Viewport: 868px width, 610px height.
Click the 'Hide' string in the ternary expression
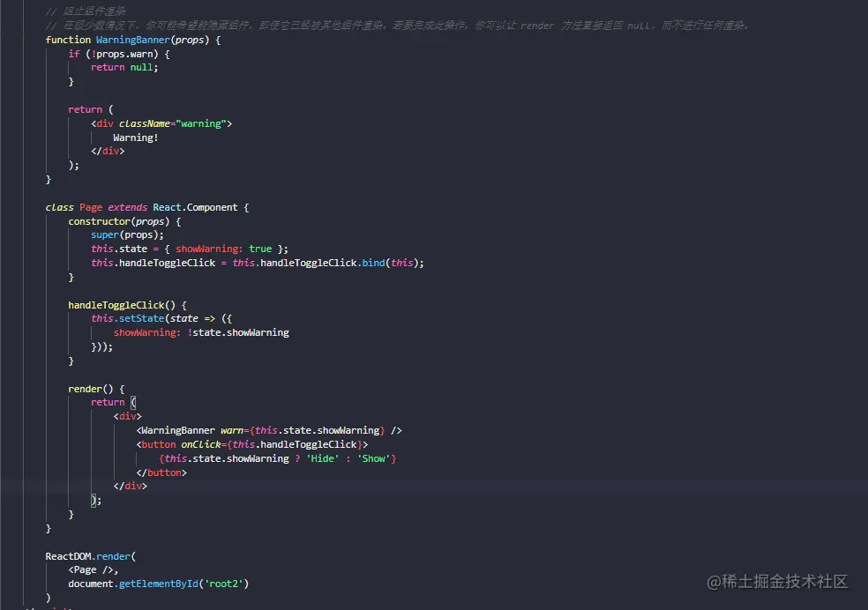[323, 458]
